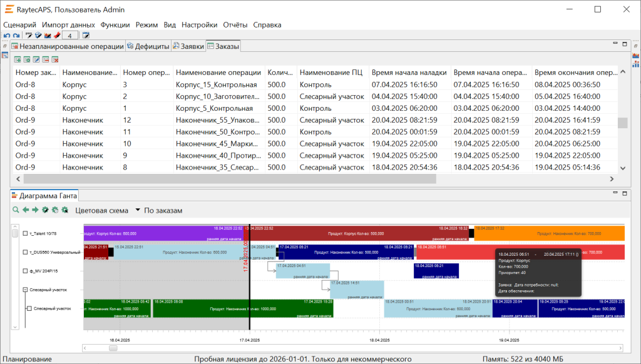Image resolution: width=641 pixels, height=364 pixels.
Task: Click the green right arrow in Gantt toolbar
Action: click(x=35, y=210)
